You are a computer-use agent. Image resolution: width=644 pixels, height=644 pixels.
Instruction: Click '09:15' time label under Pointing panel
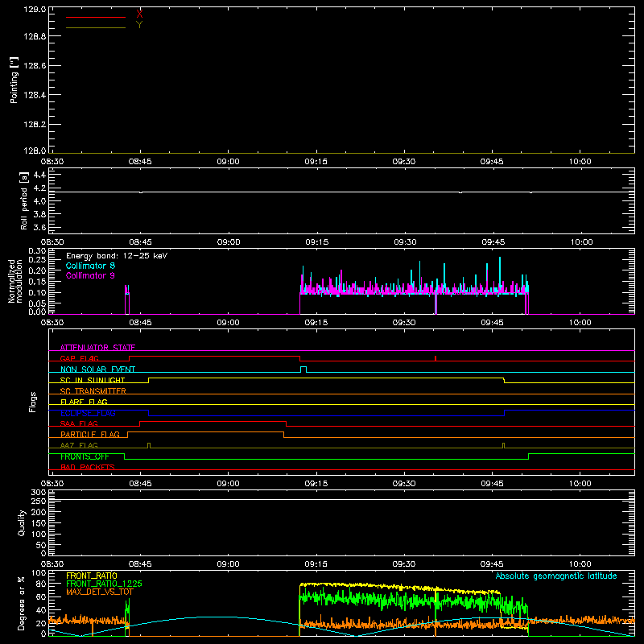click(x=316, y=162)
